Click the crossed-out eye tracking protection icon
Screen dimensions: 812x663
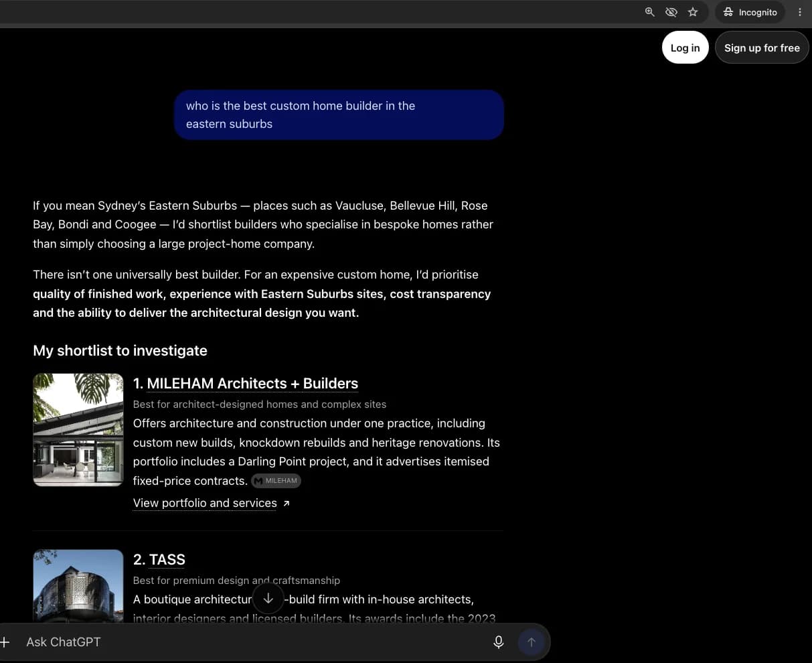(x=671, y=12)
